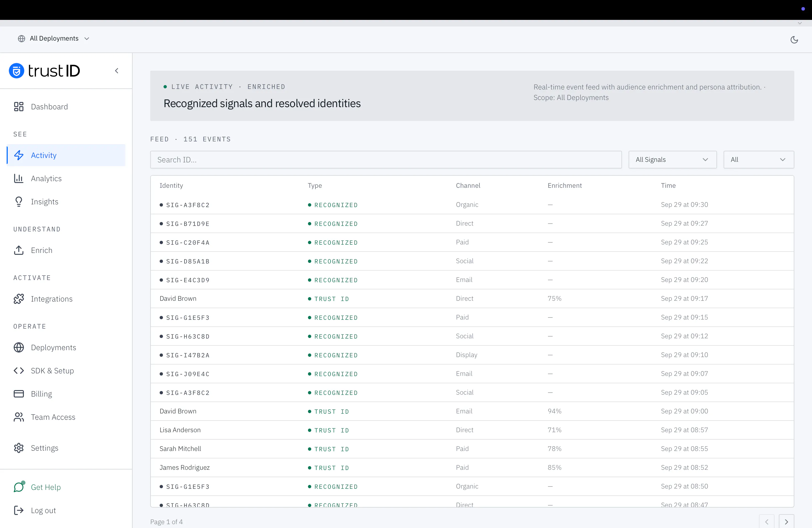Click the Sep 29 at 09:30 timestamp
Image resolution: width=812 pixels, height=528 pixels.
(x=684, y=204)
